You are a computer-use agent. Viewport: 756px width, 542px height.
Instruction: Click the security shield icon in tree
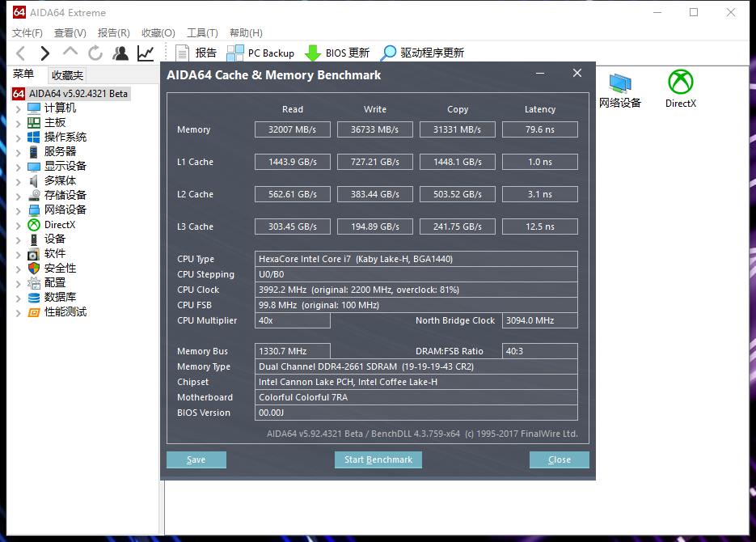click(34, 268)
